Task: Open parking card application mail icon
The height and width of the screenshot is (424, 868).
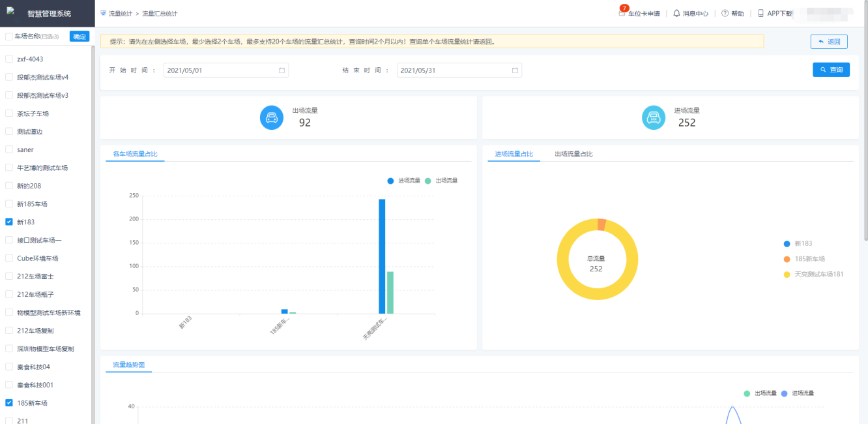Action: (622, 13)
